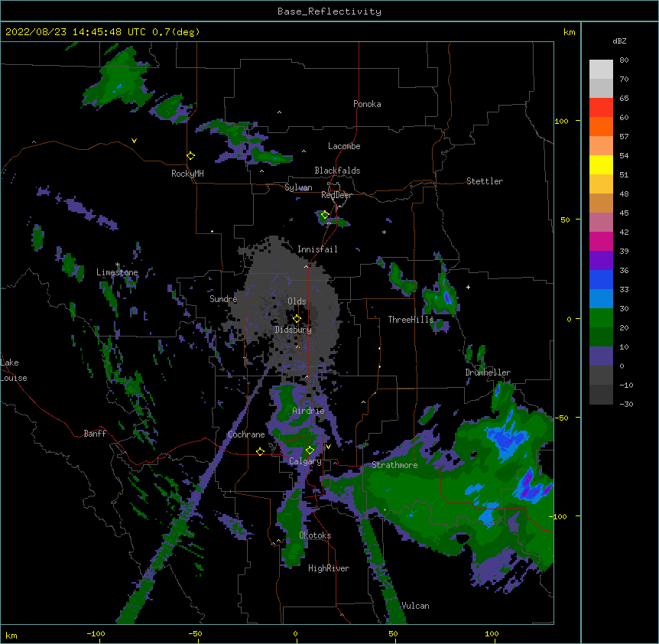The image size is (659, 644).
Task: Click the Vulcan town label
Action: pos(415,606)
